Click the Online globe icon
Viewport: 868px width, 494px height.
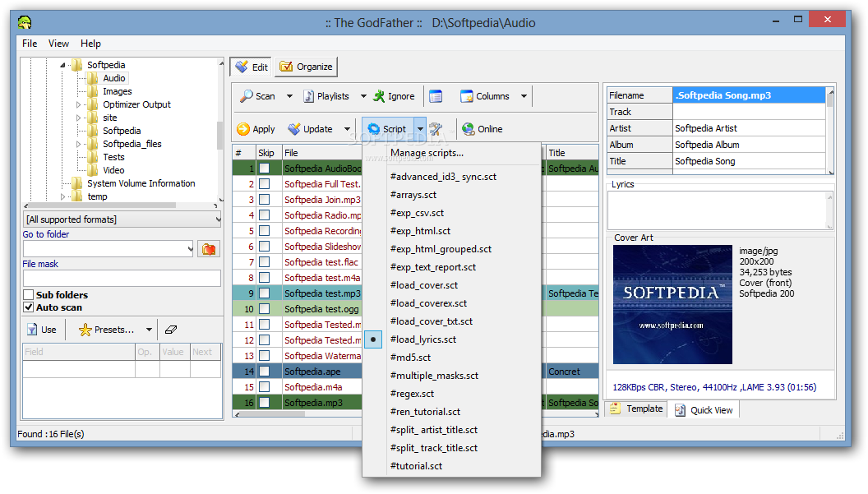point(469,129)
